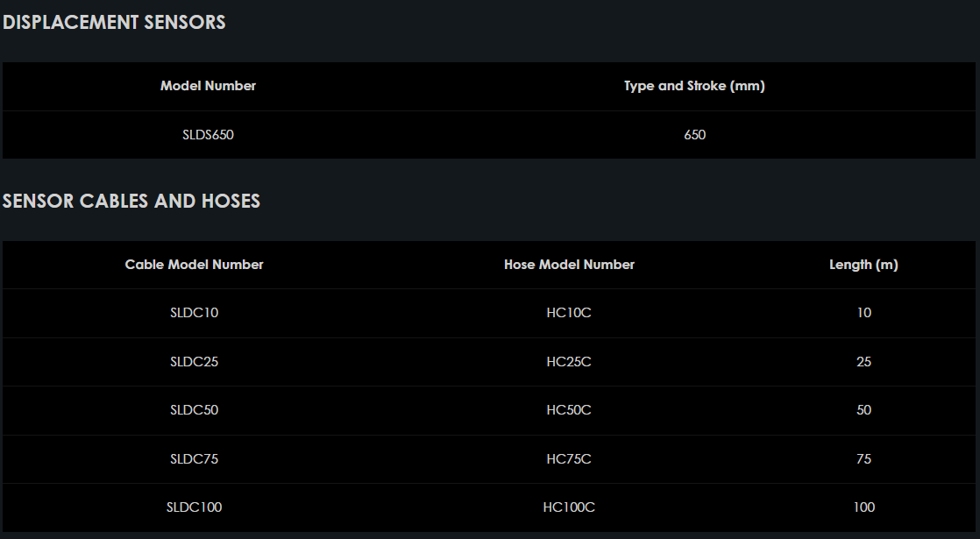980x539 pixels.
Task: Select hose model HC50C
Action: pos(569,410)
